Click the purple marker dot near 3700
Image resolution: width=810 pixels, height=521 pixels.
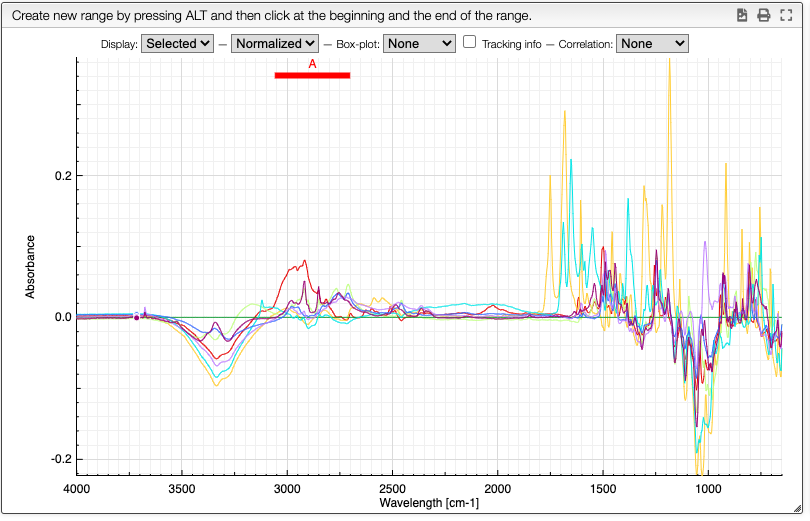coord(136,318)
